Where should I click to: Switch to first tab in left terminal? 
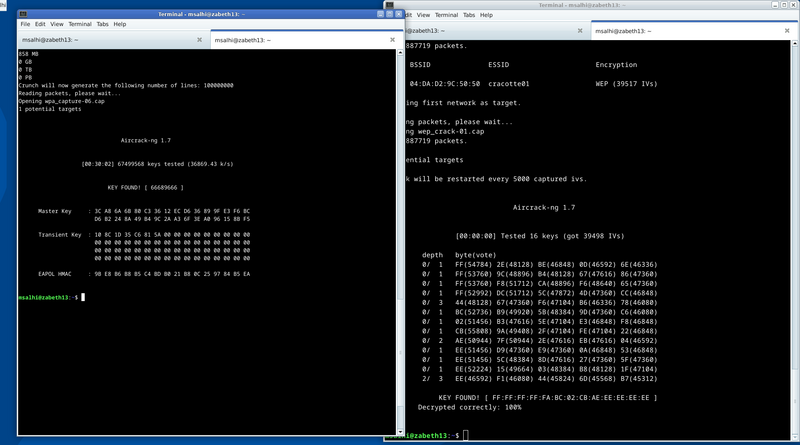[112, 40]
